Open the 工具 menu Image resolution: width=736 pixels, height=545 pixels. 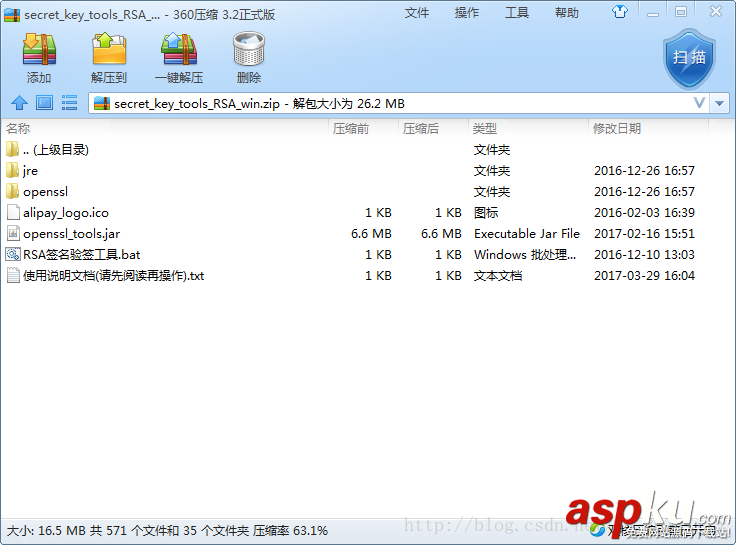[x=517, y=13]
